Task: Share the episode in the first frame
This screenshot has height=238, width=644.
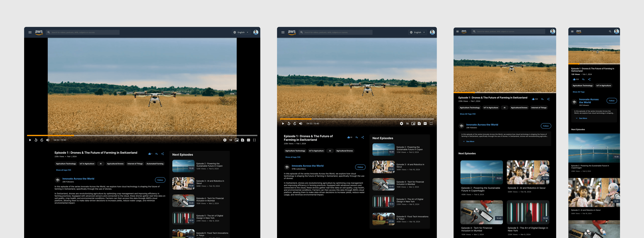Action: click(163, 154)
